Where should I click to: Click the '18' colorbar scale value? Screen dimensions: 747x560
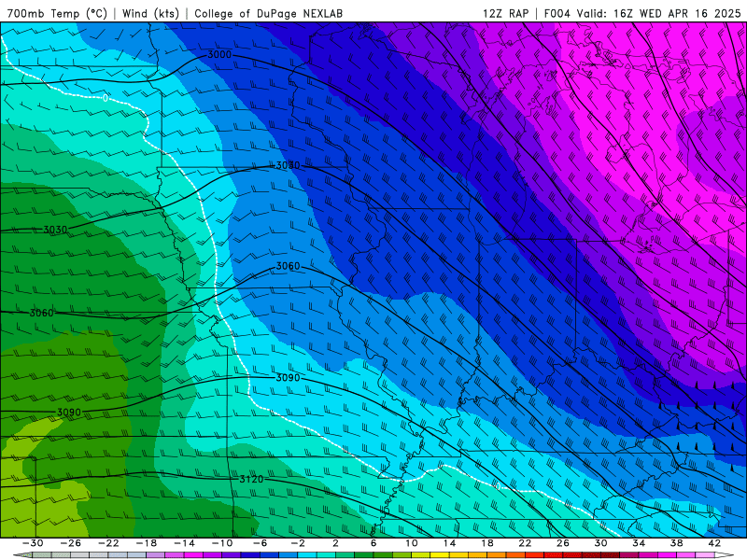click(x=486, y=543)
